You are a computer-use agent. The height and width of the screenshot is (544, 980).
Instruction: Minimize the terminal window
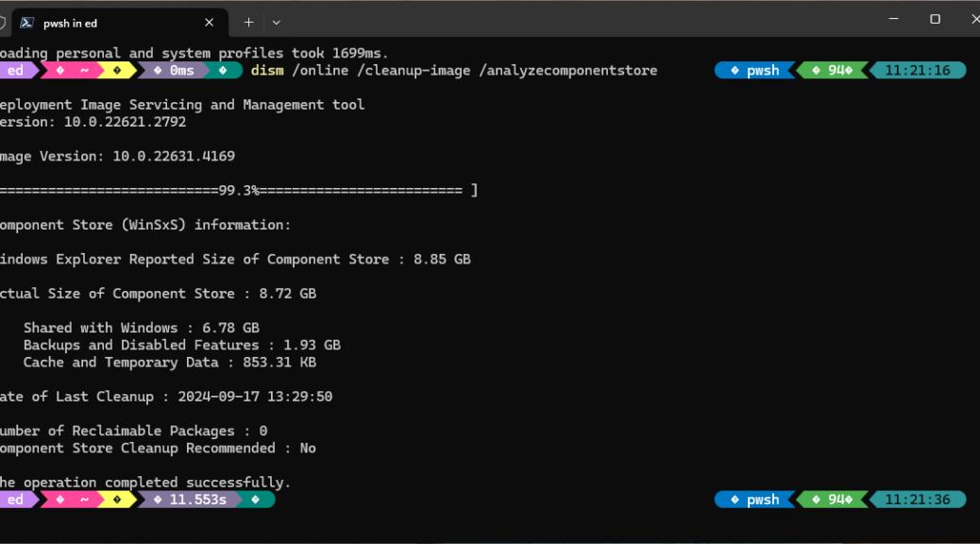pos(894,20)
